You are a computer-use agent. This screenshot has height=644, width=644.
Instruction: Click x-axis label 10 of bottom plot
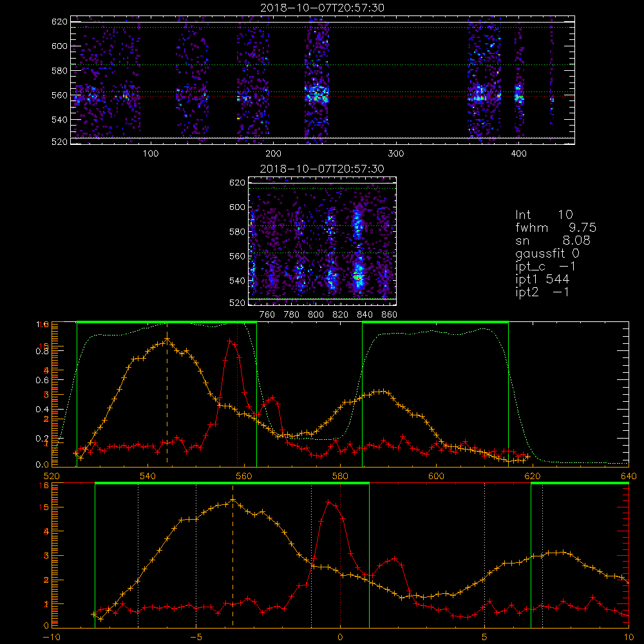(629, 638)
